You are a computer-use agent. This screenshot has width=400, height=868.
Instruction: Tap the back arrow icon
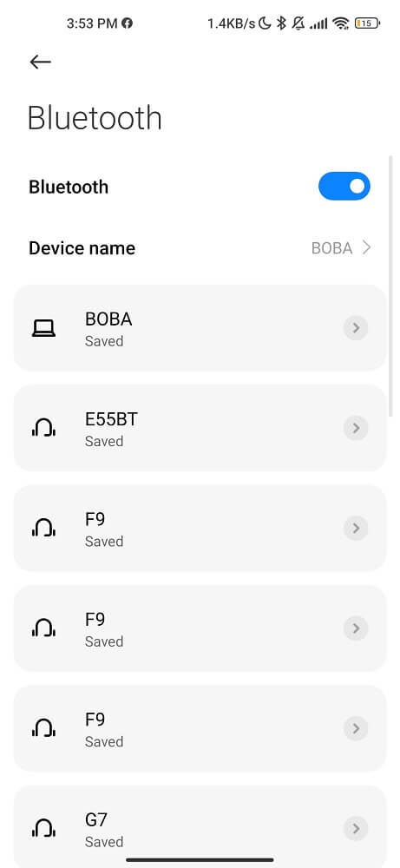click(41, 62)
